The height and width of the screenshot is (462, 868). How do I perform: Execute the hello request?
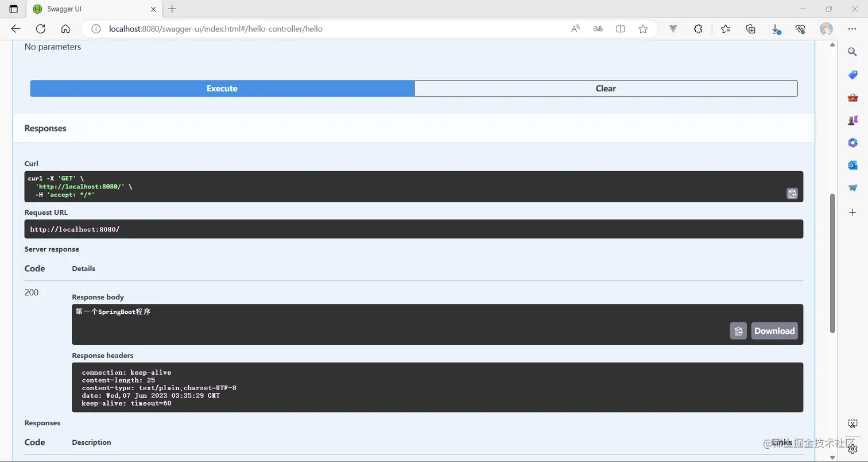tap(222, 88)
